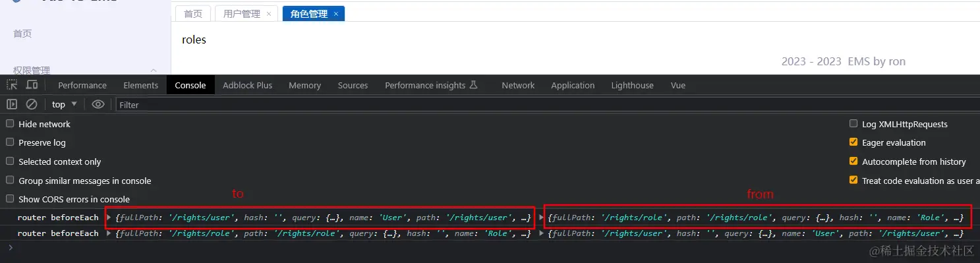Clear the console with the ban icon
This screenshot has height=263, width=980.
(31, 104)
